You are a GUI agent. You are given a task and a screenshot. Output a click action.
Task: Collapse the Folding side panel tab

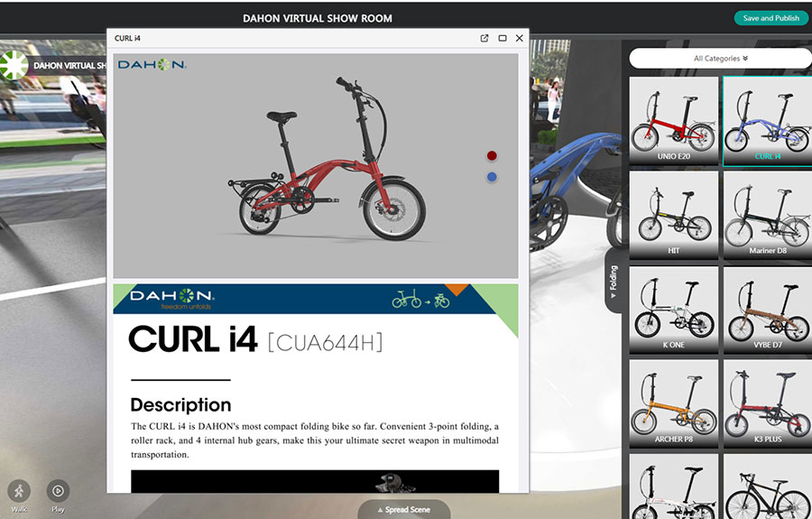coord(614,280)
